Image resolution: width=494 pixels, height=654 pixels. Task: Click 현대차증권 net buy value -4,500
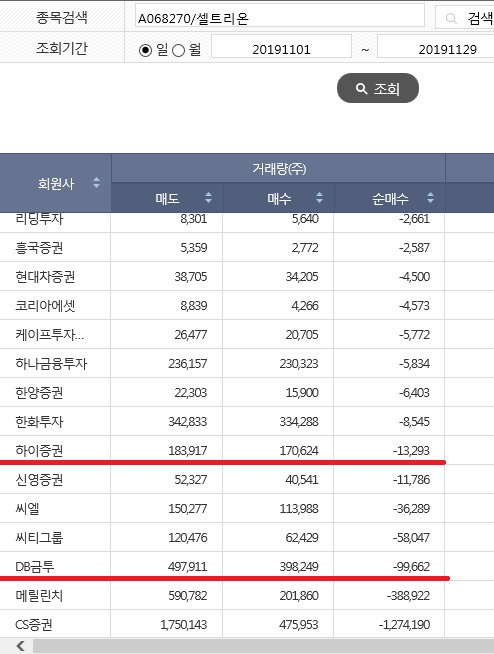coord(414,277)
